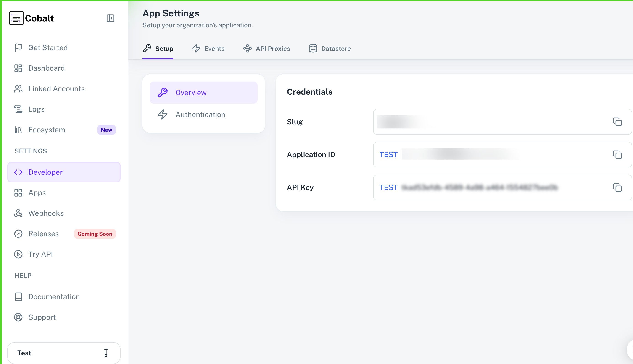Click the Cobalt logo icon
Screen dimensions: 633x364
pos(16,18)
